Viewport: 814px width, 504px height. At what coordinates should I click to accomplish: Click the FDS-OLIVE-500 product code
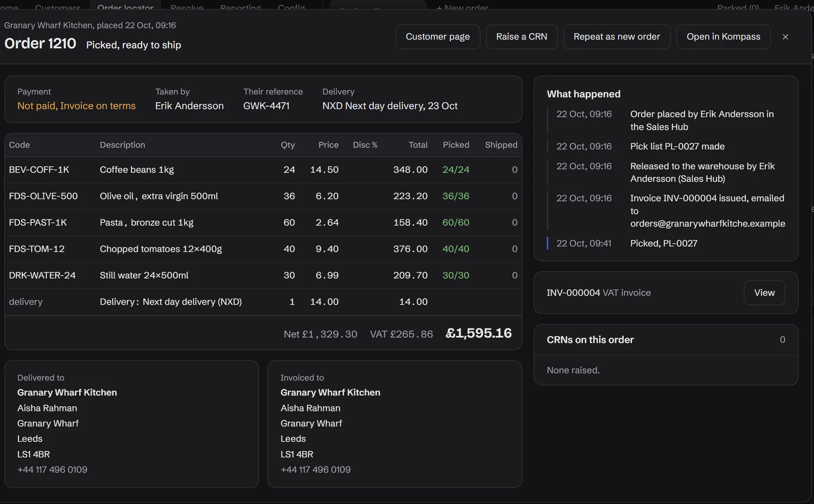(x=43, y=196)
